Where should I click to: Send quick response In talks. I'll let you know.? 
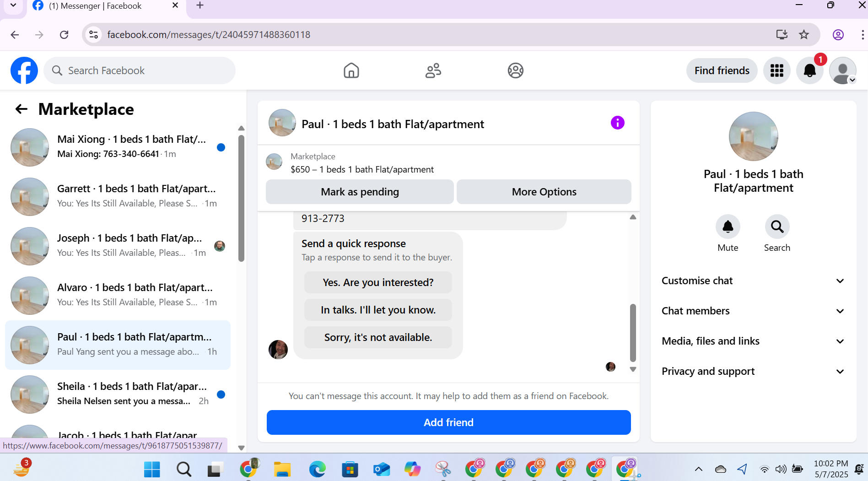[378, 310]
